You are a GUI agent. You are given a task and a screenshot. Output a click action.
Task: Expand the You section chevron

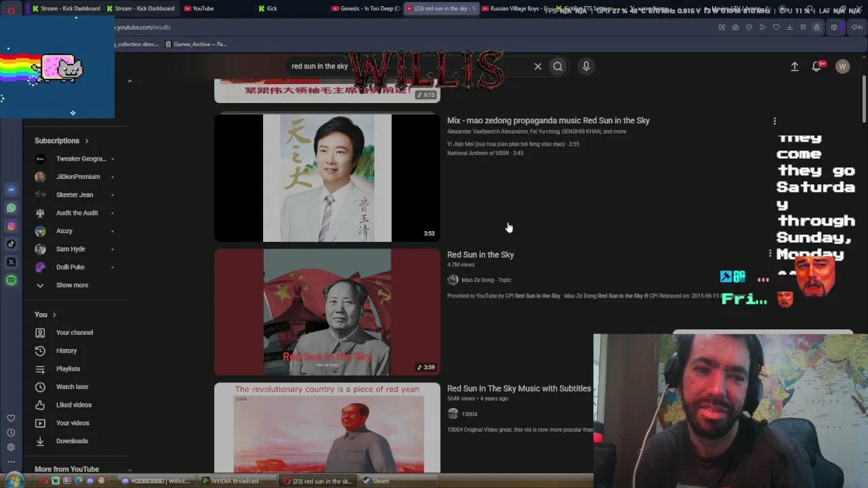click(x=54, y=315)
